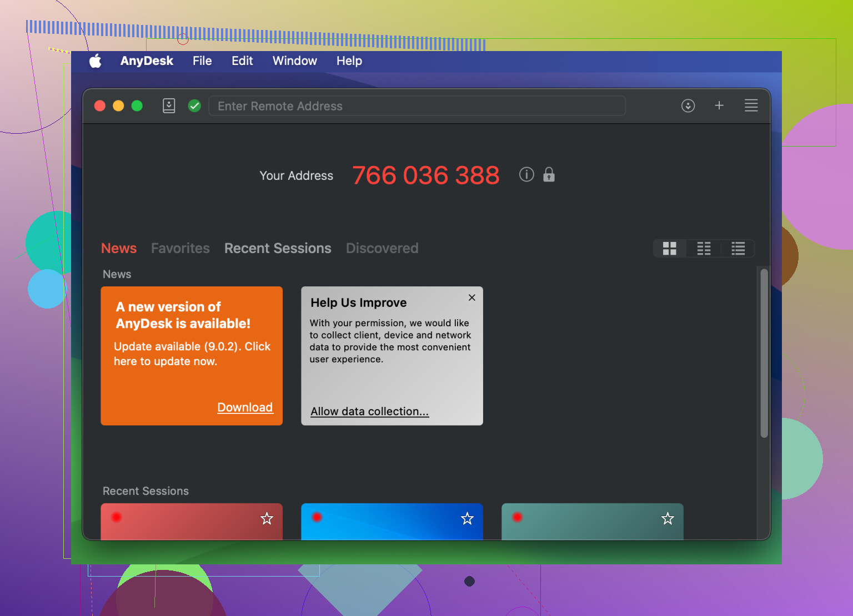Viewport: 853px width, 616px height.
Task: Favorite the red recent session tile
Action: 267,518
